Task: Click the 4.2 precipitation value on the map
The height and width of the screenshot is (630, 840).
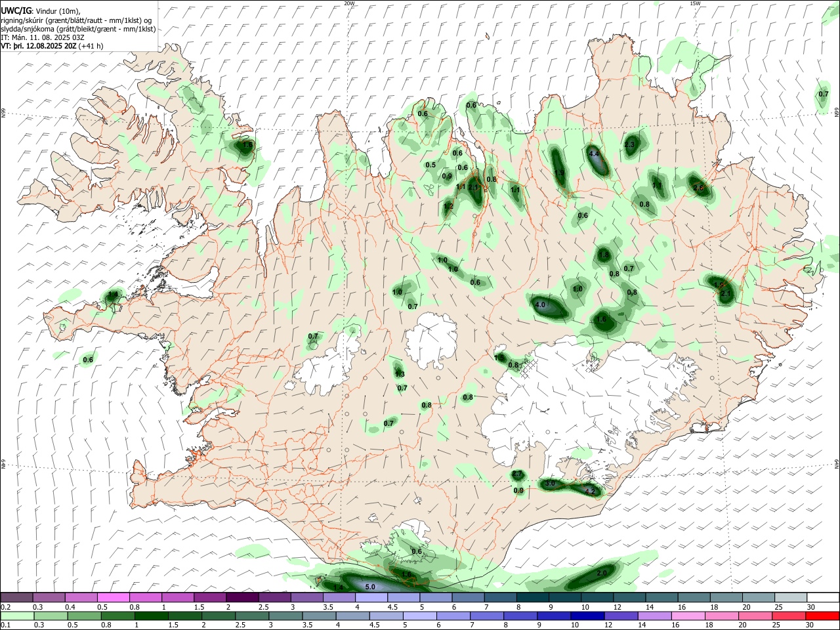Action: point(589,491)
